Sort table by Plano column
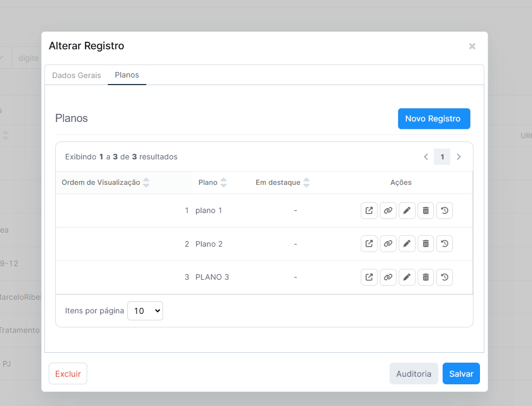Viewport: 532px width, 406px height. pos(224,183)
